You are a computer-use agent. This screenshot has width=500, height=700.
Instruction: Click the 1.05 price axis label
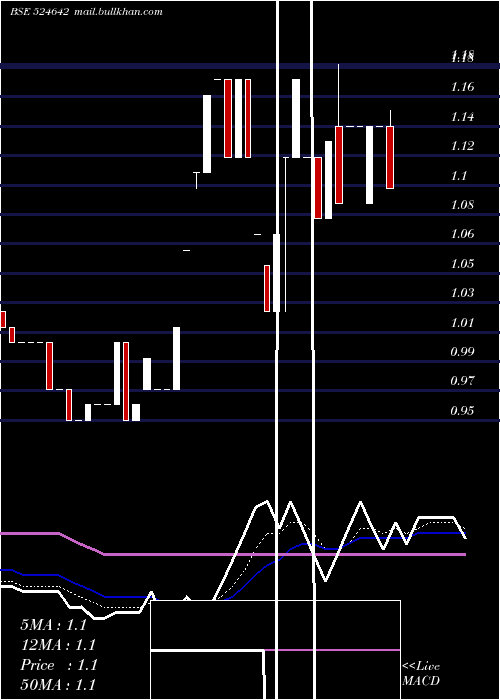click(x=462, y=263)
